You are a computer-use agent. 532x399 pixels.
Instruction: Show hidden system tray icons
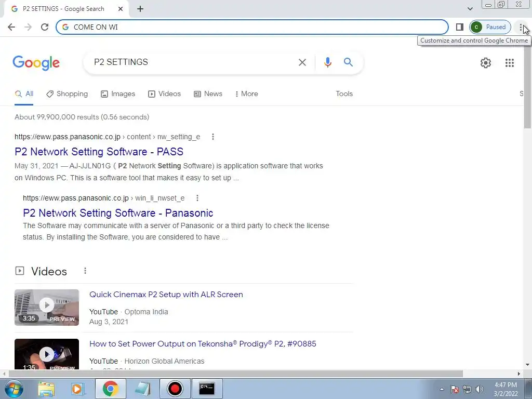point(442,389)
